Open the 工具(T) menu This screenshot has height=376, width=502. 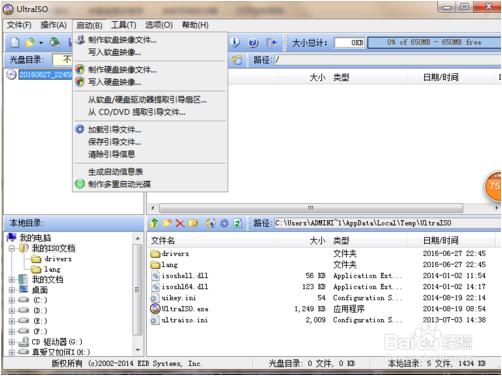[124, 25]
